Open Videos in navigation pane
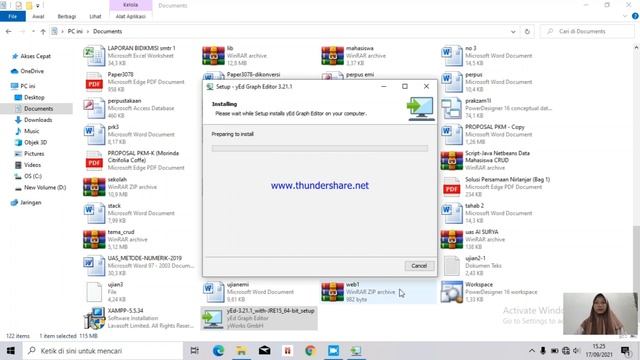 [32, 165]
